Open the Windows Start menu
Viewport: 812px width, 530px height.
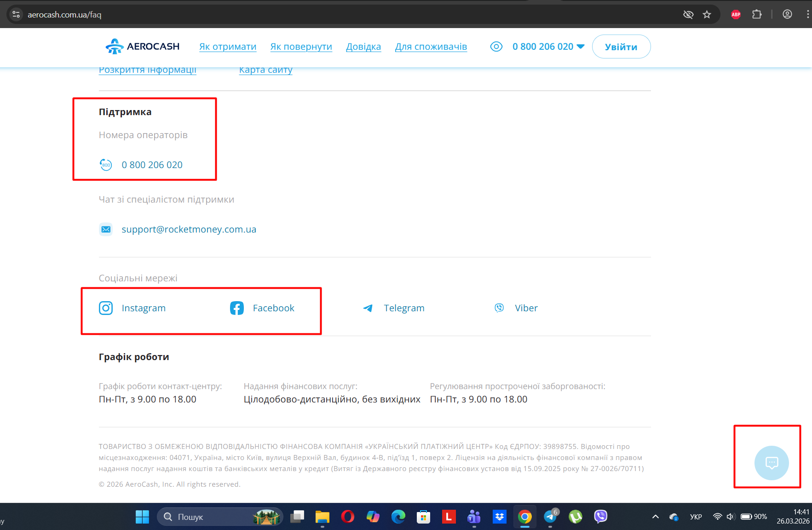tap(142, 517)
